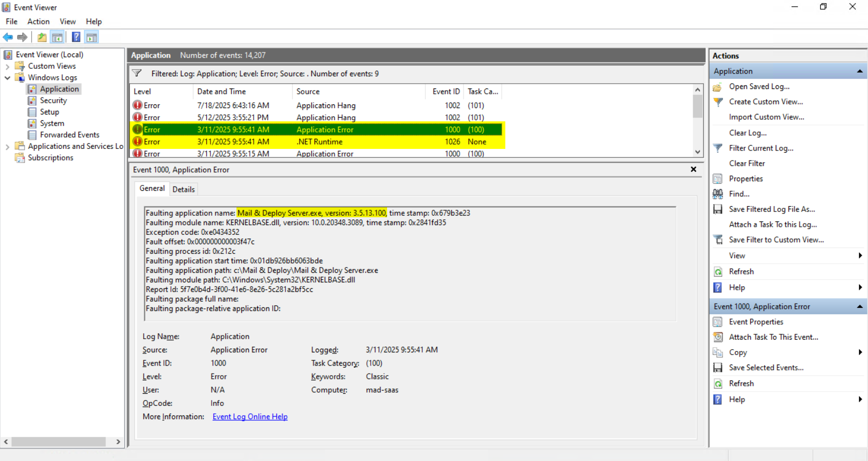Click the Save Selected Events floppy icon
Screen dimensions: 868x461
point(717,368)
